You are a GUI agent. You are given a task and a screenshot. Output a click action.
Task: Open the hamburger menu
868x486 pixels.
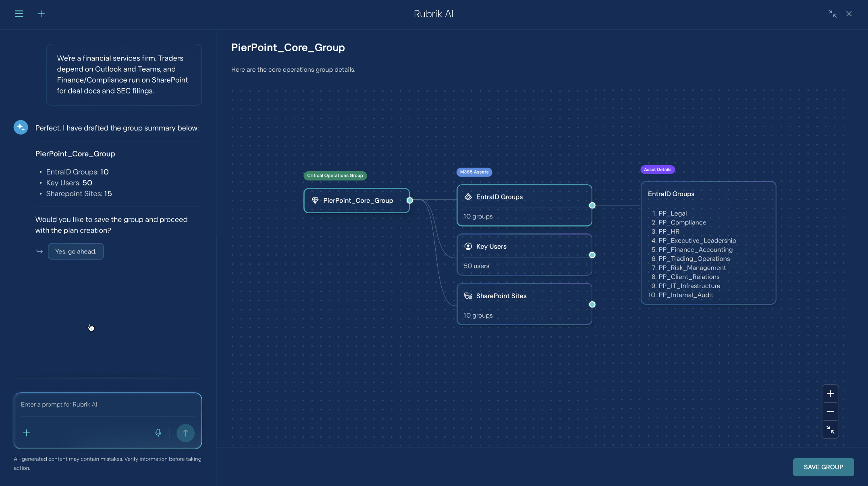tap(19, 14)
